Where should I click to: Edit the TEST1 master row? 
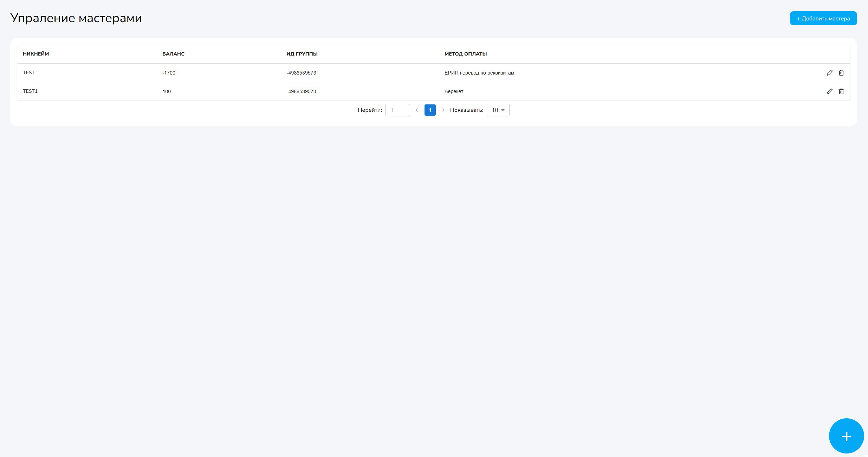click(829, 91)
